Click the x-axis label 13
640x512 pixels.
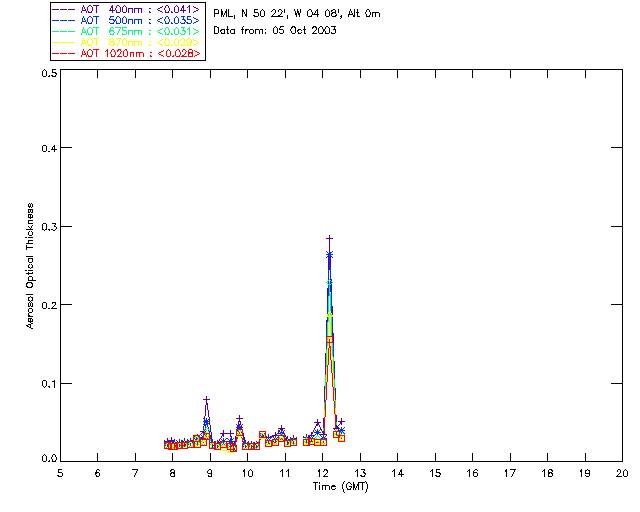click(360, 473)
